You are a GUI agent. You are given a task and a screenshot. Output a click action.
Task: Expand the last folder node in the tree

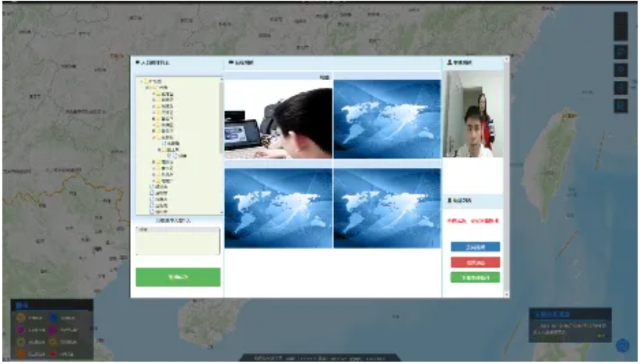(x=154, y=180)
